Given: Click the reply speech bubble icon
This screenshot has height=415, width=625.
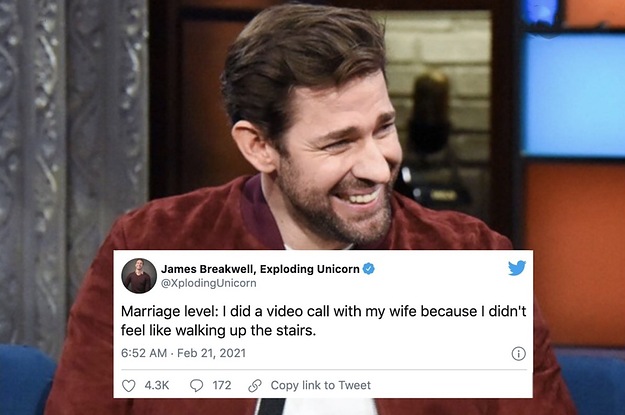Looking at the screenshot, I should 197,385.
